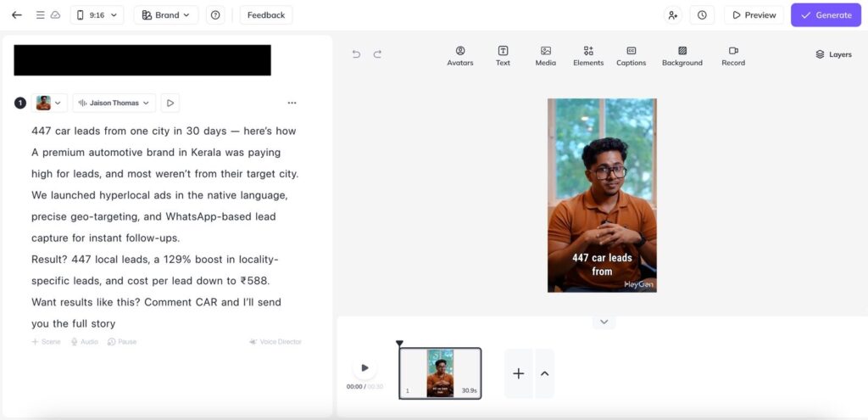Open the version history clock icon

point(702,15)
